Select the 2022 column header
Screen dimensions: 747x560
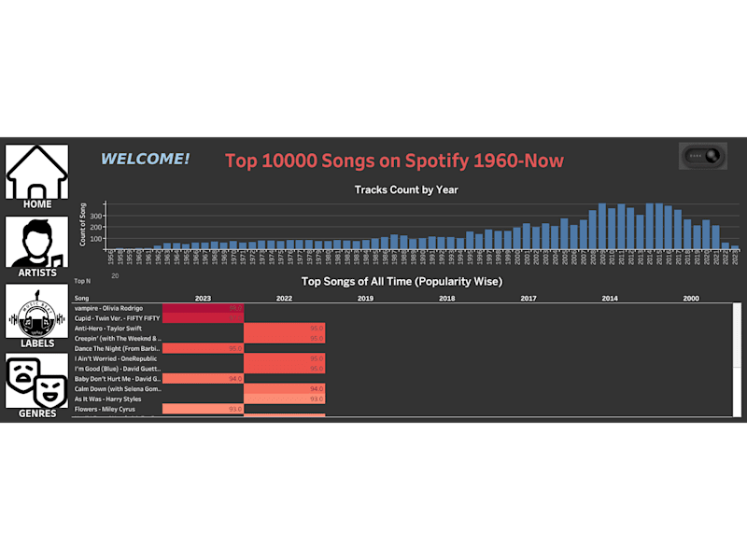click(285, 298)
